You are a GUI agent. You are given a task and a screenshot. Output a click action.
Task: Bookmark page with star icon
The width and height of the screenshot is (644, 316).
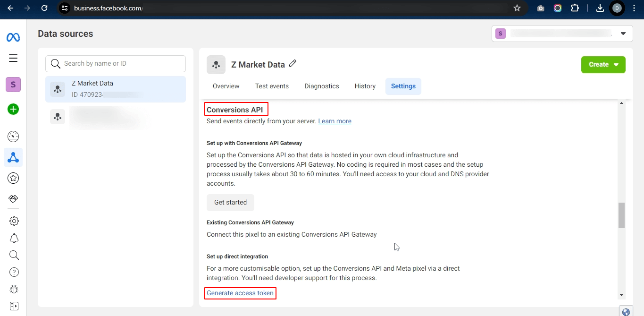[x=517, y=8]
